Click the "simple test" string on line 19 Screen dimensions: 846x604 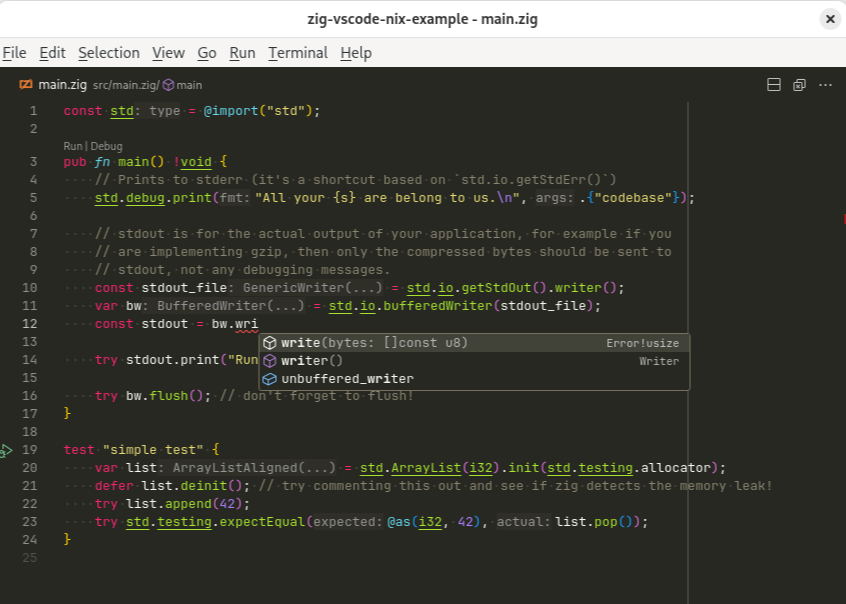click(x=153, y=450)
